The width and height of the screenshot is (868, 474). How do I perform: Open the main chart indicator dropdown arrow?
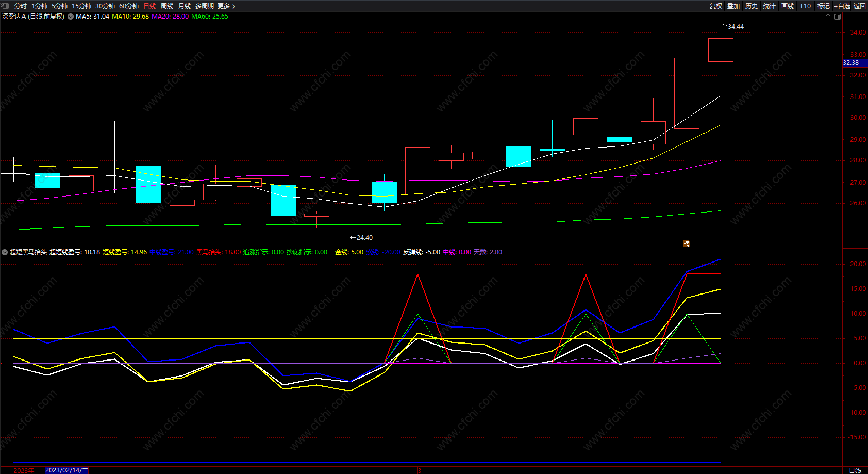[x=71, y=17]
